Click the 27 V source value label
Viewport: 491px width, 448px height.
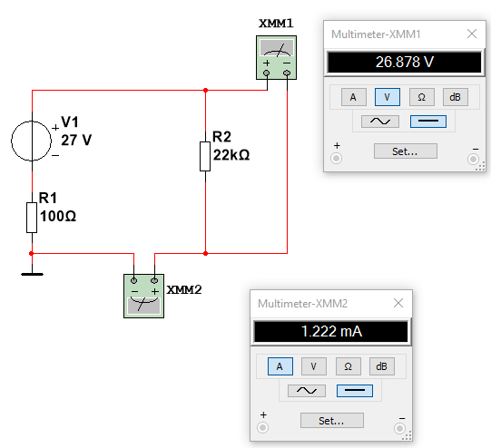pos(76,140)
